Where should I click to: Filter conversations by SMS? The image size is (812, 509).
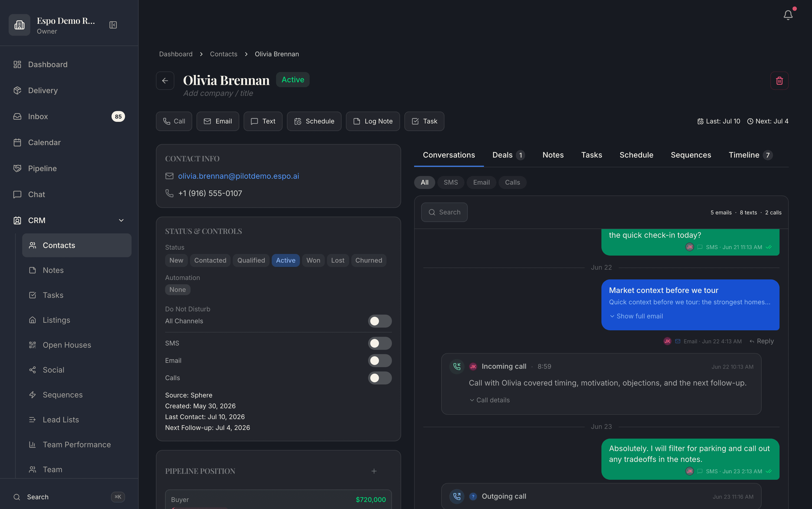pos(451,182)
